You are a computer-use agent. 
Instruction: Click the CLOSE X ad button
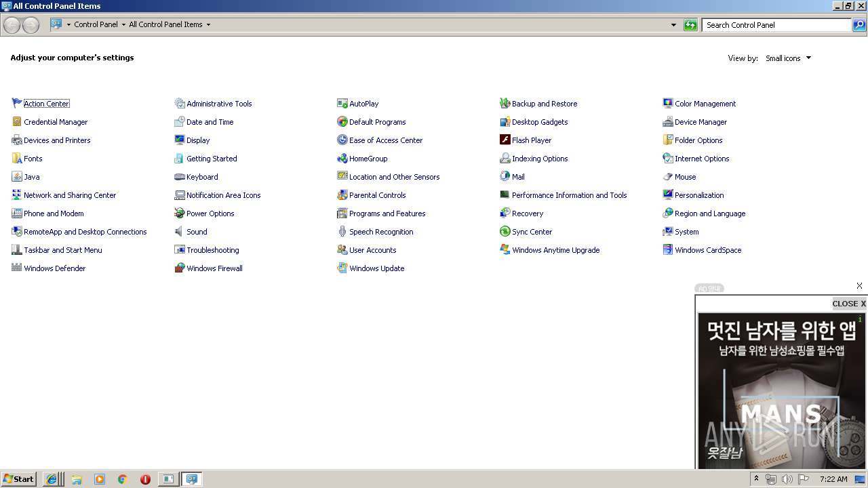coord(849,304)
